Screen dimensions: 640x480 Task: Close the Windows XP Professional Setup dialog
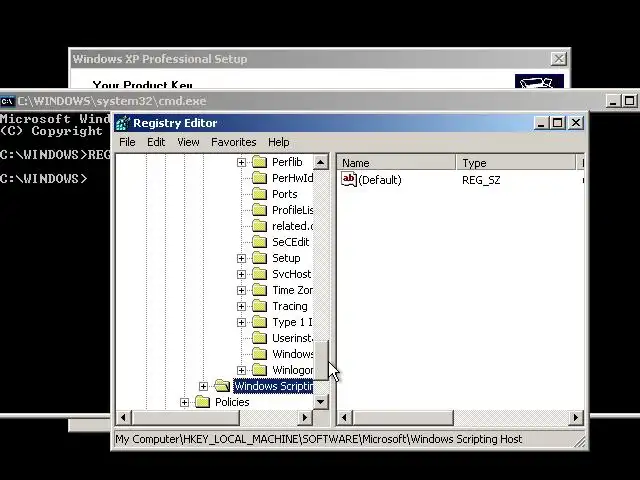click(558, 59)
